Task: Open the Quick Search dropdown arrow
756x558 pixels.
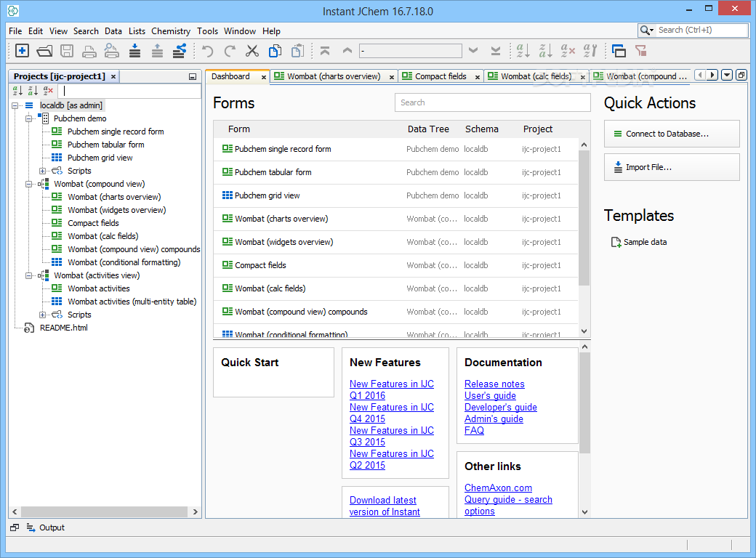Action: pyautogui.click(x=651, y=31)
